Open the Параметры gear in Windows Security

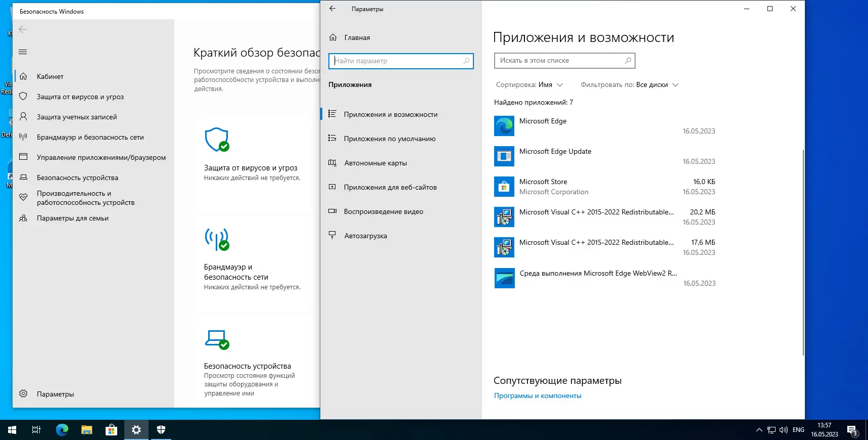tap(23, 394)
